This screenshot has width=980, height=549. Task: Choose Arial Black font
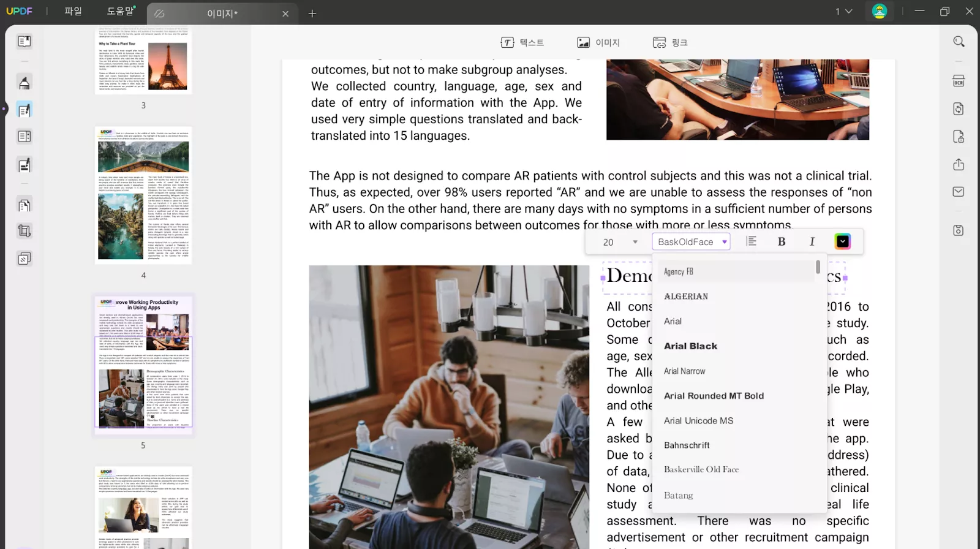coord(736,346)
